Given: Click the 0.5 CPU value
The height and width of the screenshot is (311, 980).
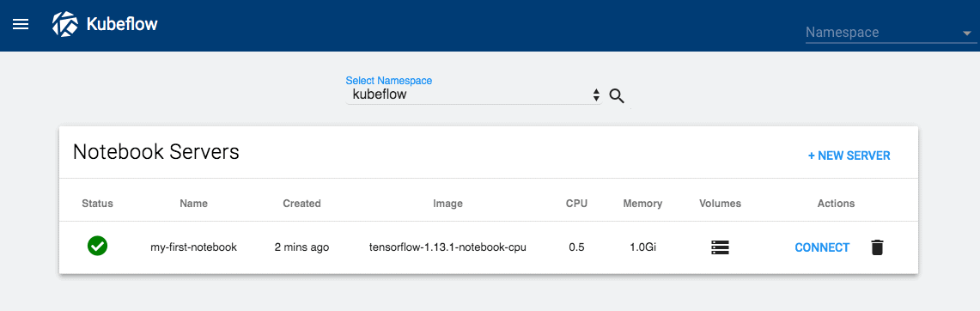Looking at the screenshot, I should tap(577, 247).
